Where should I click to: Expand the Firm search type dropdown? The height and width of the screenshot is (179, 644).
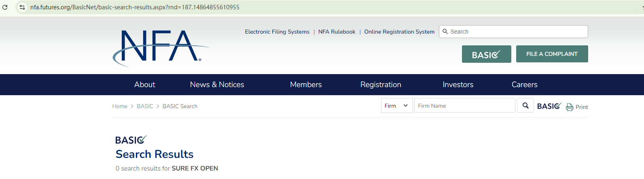(396, 106)
